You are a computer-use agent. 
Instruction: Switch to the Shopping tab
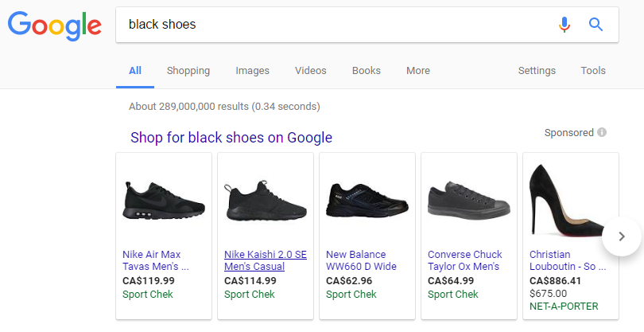click(188, 71)
